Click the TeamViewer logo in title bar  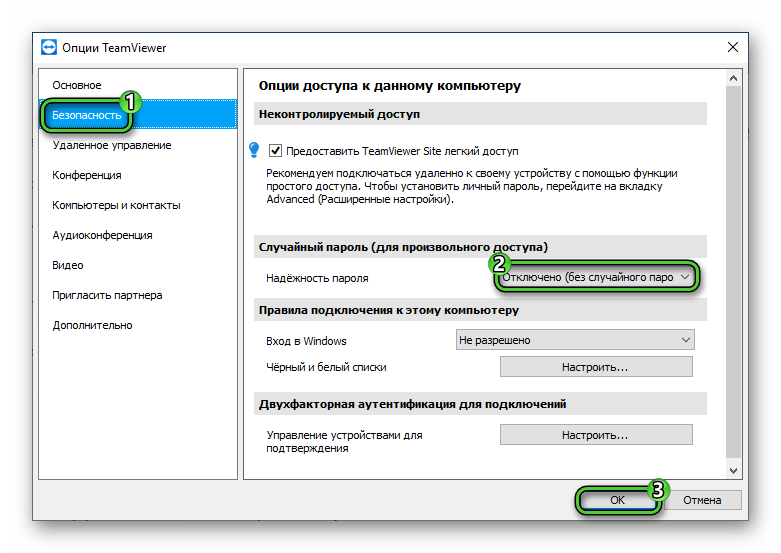click(49, 47)
